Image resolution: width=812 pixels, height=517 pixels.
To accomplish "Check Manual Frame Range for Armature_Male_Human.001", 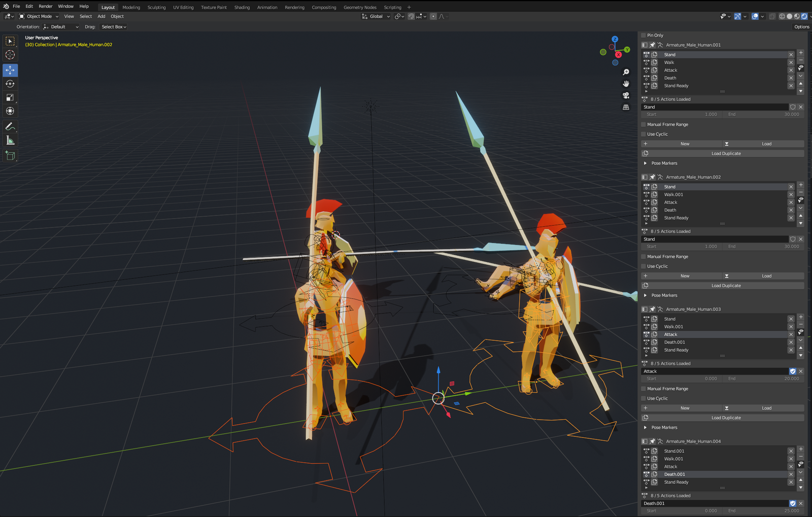I will [x=644, y=124].
